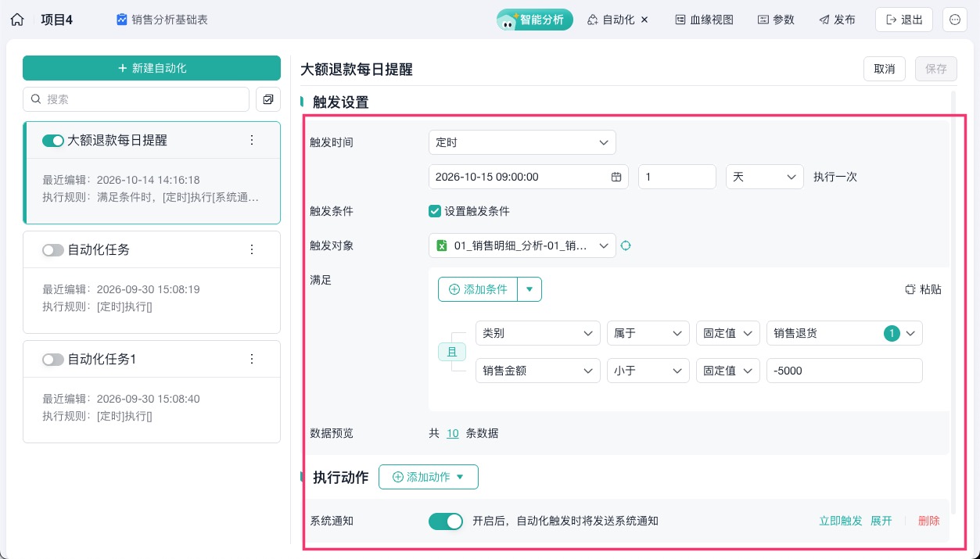Uncheck 设置触发条件 checkbox
This screenshot has height=559, width=980.
click(x=435, y=211)
